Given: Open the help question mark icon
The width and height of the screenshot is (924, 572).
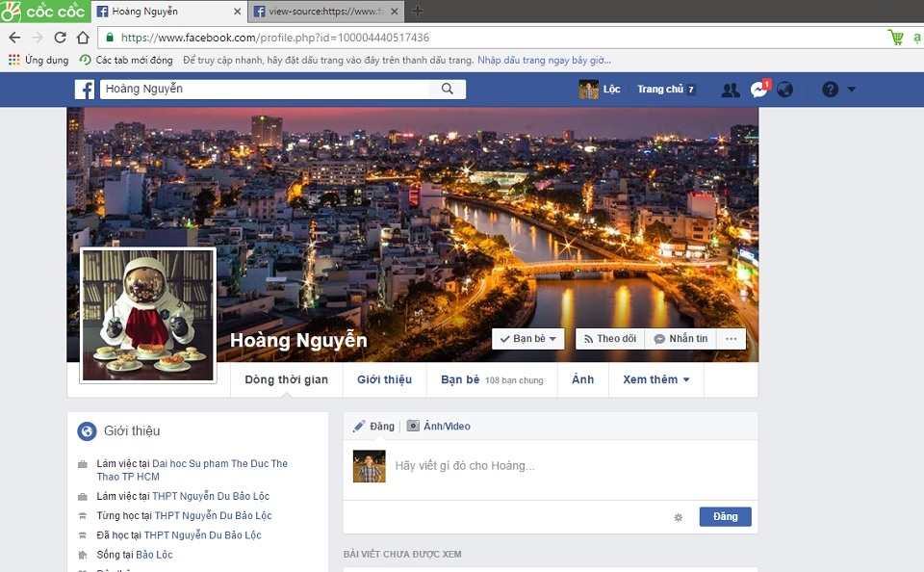Looking at the screenshot, I should 830,90.
